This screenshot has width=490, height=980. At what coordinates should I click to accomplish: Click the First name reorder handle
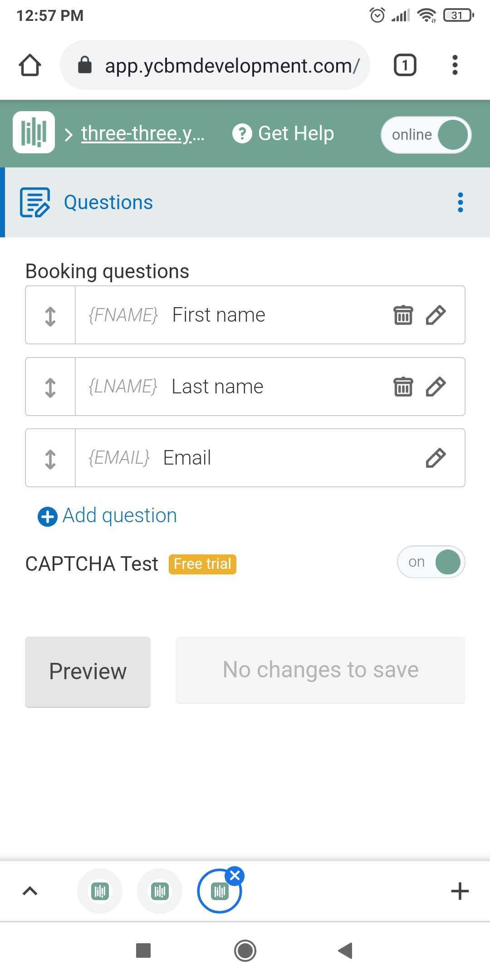[x=50, y=316]
